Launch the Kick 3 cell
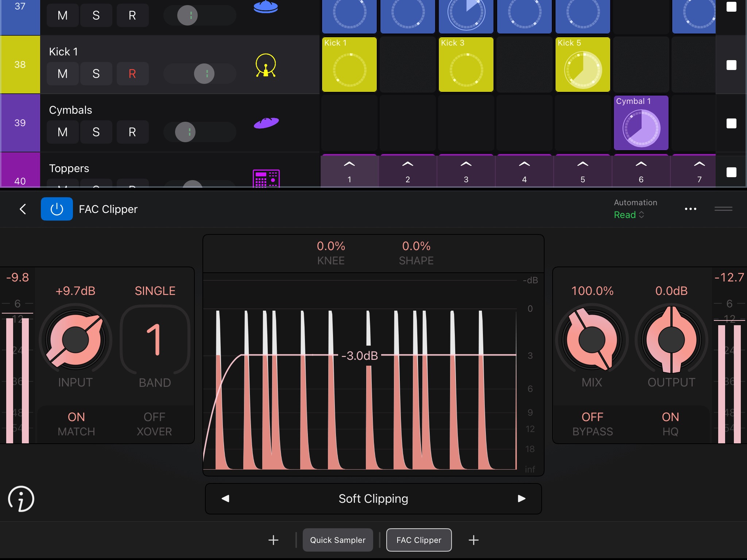This screenshot has height=560, width=747. (x=466, y=65)
